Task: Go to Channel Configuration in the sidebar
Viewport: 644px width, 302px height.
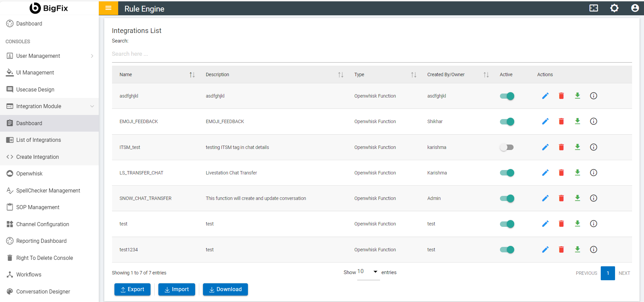Action: [x=43, y=224]
